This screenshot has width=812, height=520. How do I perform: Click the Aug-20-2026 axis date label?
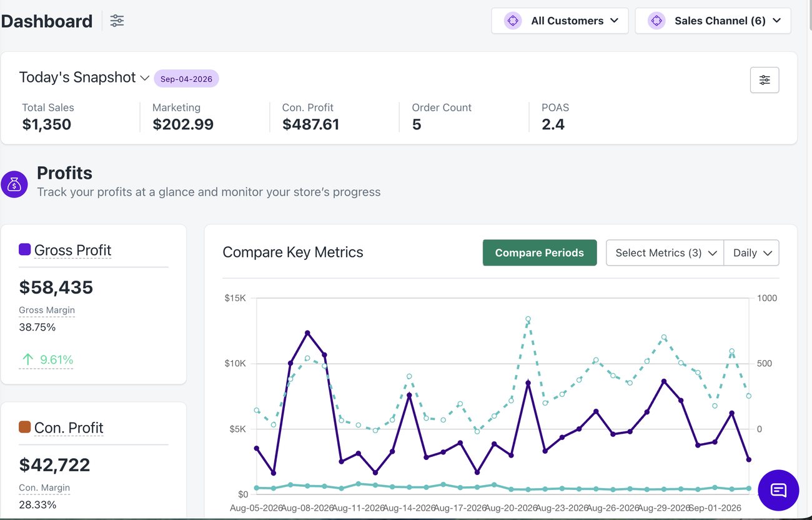(x=510, y=507)
